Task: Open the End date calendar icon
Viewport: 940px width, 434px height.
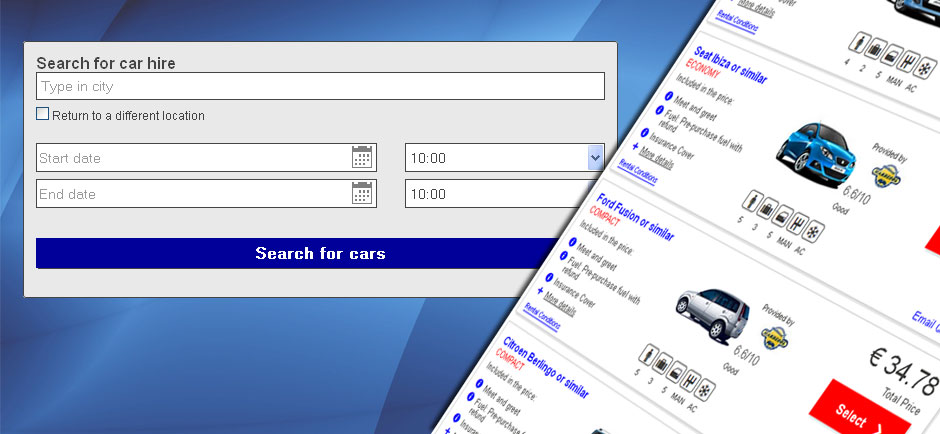Action: pos(362,193)
